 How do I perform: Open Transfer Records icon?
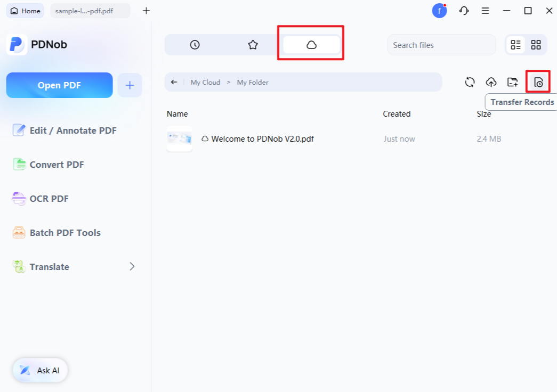[x=538, y=82]
